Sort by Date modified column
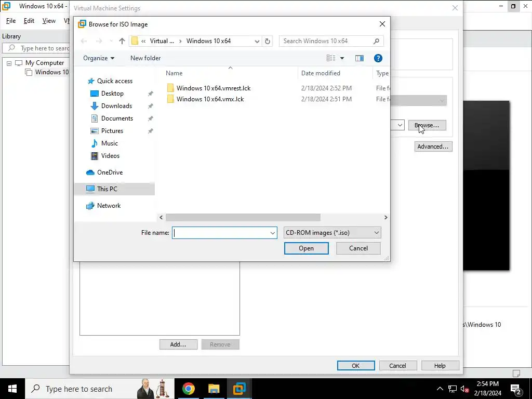Image resolution: width=532 pixels, height=399 pixels. [x=321, y=73]
